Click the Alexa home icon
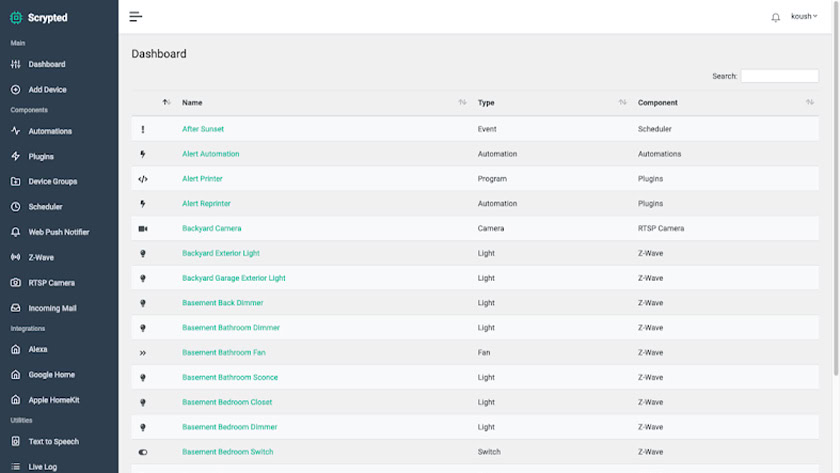The height and width of the screenshot is (473, 840). pos(16,349)
